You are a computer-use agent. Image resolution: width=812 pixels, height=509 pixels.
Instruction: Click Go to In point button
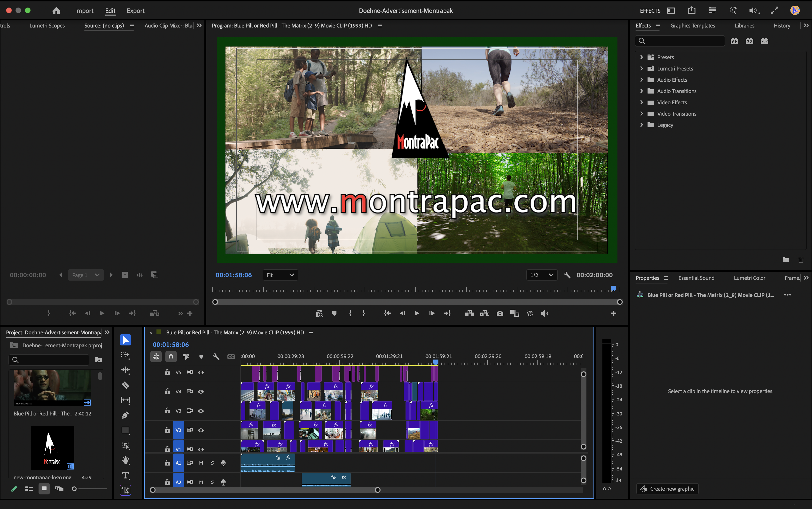(x=387, y=313)
